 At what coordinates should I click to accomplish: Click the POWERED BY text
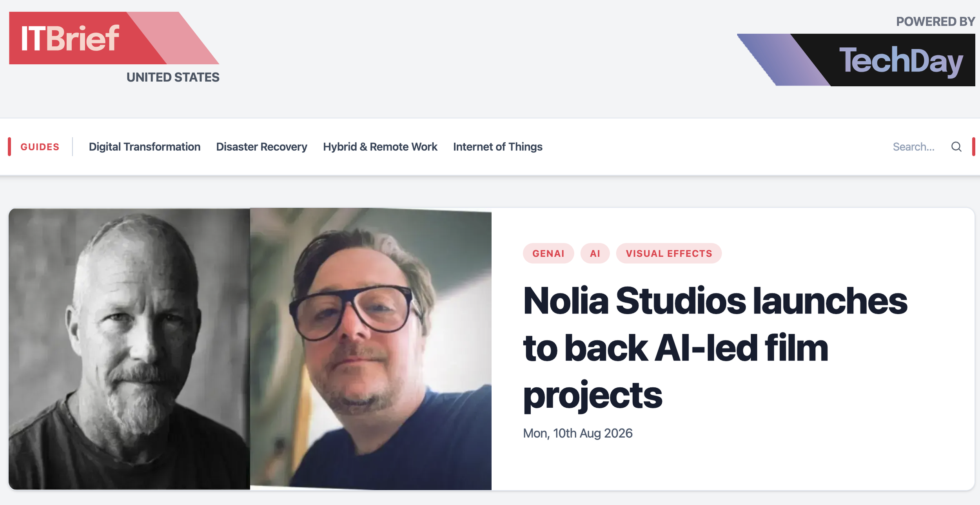pyautogui.click(x=935, y=22)
